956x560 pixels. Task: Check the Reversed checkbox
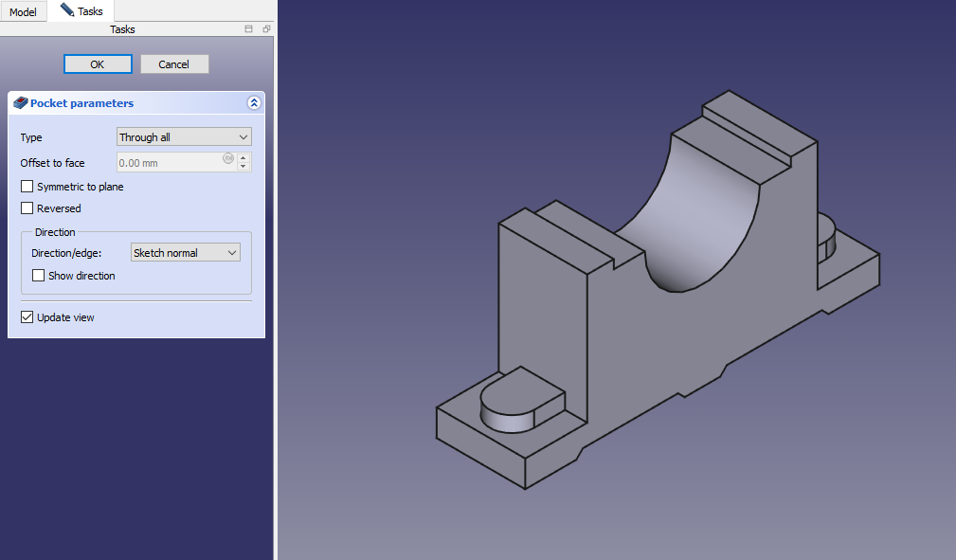(x=27, y=208)
